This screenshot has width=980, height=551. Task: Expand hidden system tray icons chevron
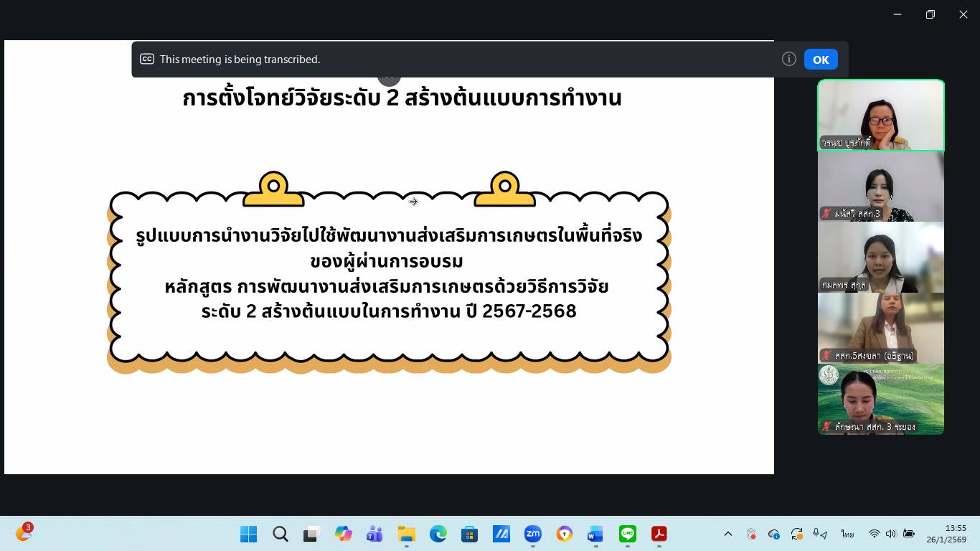(727, 534)
